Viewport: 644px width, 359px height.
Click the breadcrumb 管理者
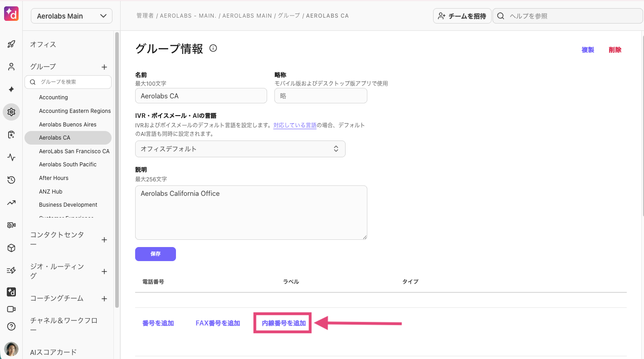tap(145, 15)
